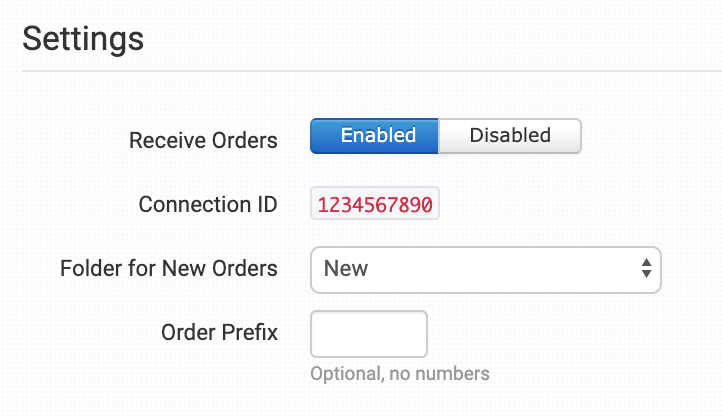Viewport: 722px width, 416px height.
Task: Switch Receive Orders to Disabled
Action: point(510,136)
